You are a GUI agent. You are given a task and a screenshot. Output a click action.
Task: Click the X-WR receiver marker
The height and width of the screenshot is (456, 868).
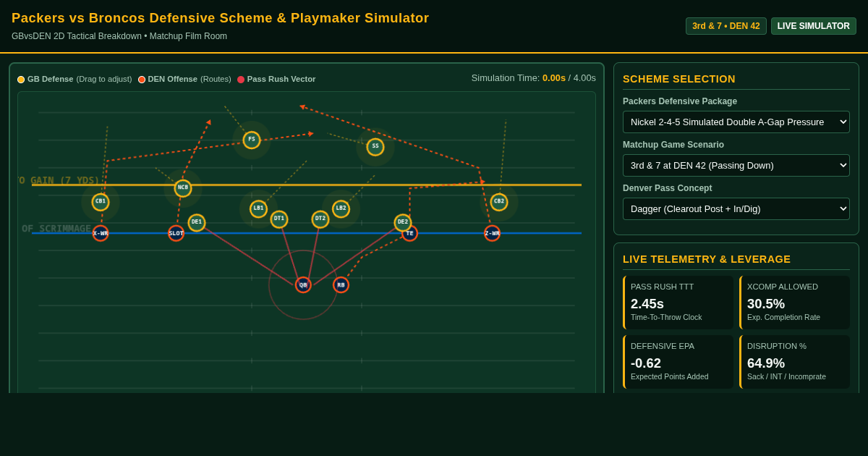click(101, 234)
